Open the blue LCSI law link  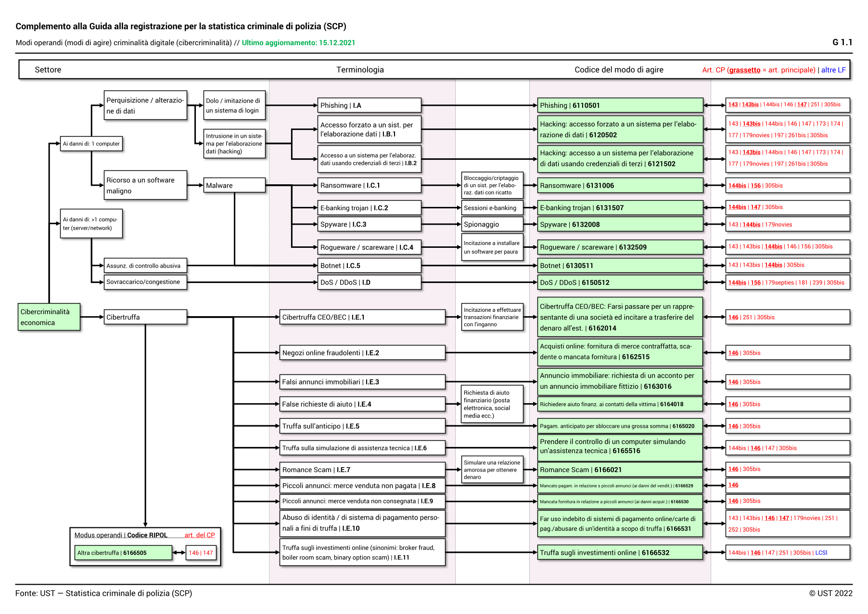[821, 553]
